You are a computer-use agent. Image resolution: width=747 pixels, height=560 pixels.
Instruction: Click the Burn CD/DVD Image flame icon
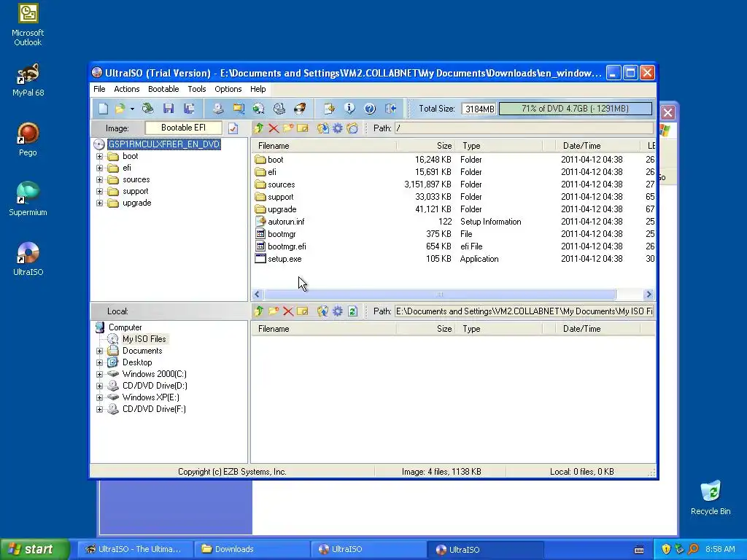coord(300,109)
